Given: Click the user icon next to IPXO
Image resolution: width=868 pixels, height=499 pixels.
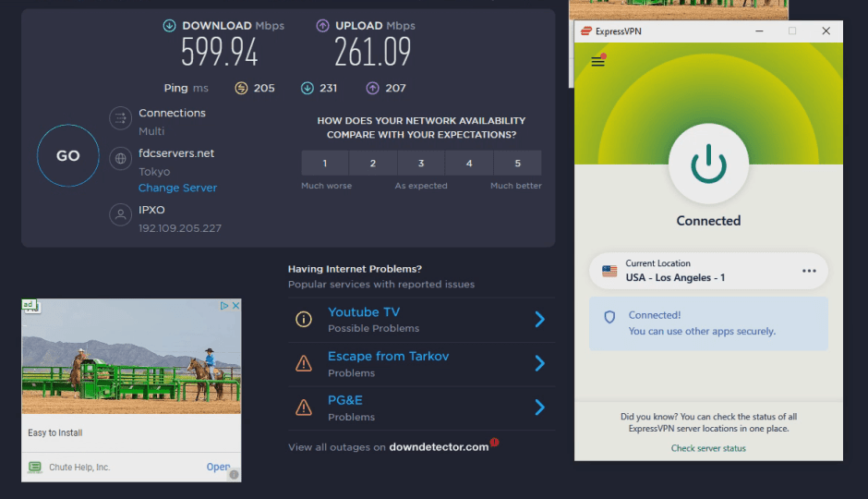Looking at the screenshot, I should tap(120, 215).
